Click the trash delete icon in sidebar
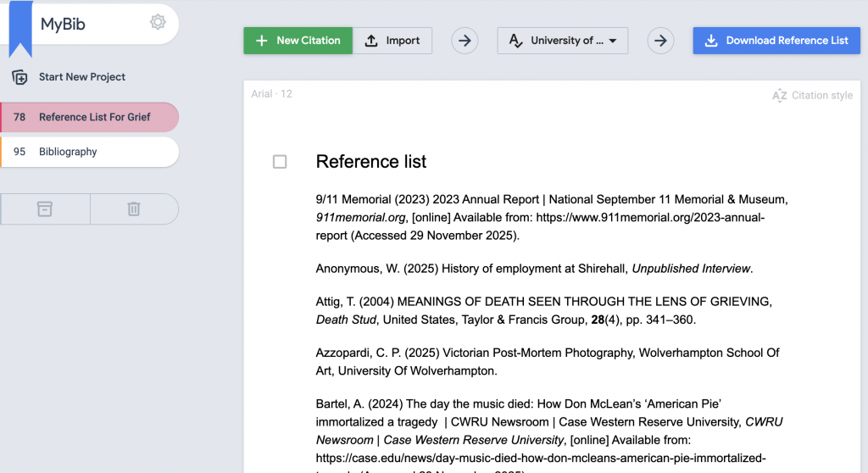868x473 pixels. 134,209
